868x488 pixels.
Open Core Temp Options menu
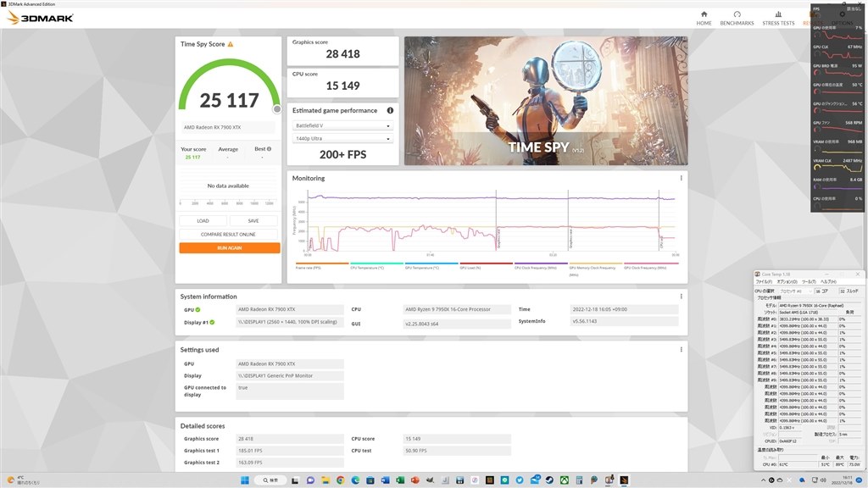(x=787, y=281)
